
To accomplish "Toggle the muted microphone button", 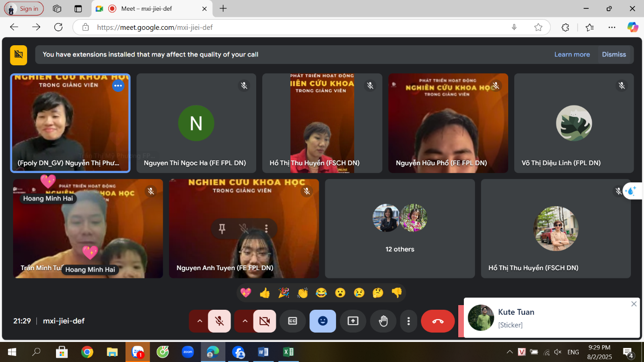I will 219,321.
